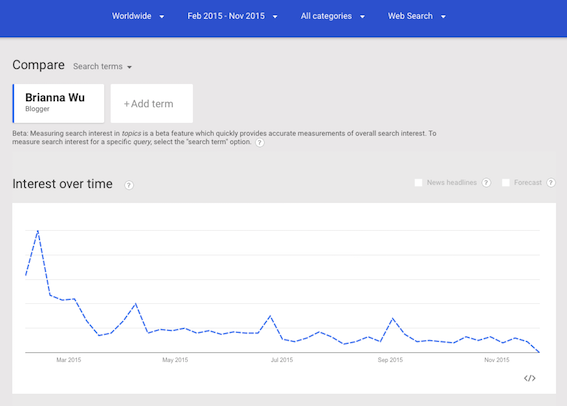Screen dimensions: 567x406
Task: Click the Sep 2015 spike on the chart
Action: click(393, 319)
